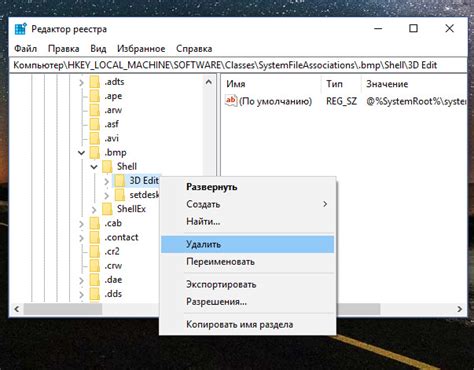This screenshot has width=474, height=370.
Task: Open the Справка menu
Action: tap(194, 49)
